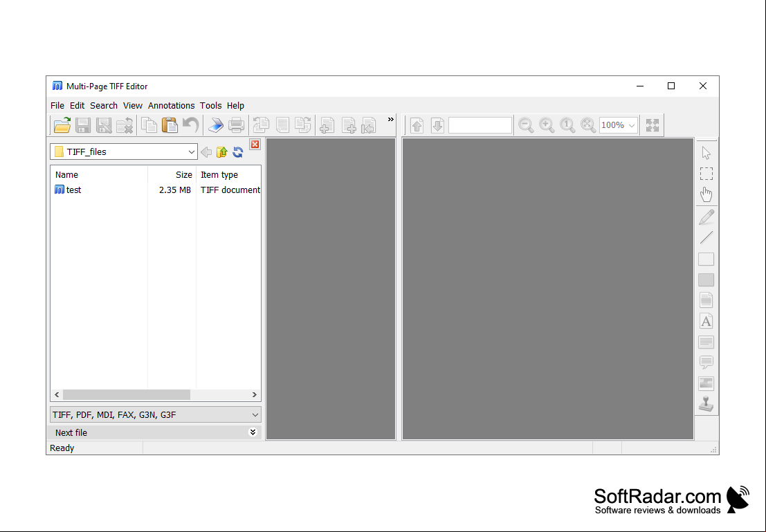Click the rotate page right icon
The image size is (766, 532).
click(303, 125)
